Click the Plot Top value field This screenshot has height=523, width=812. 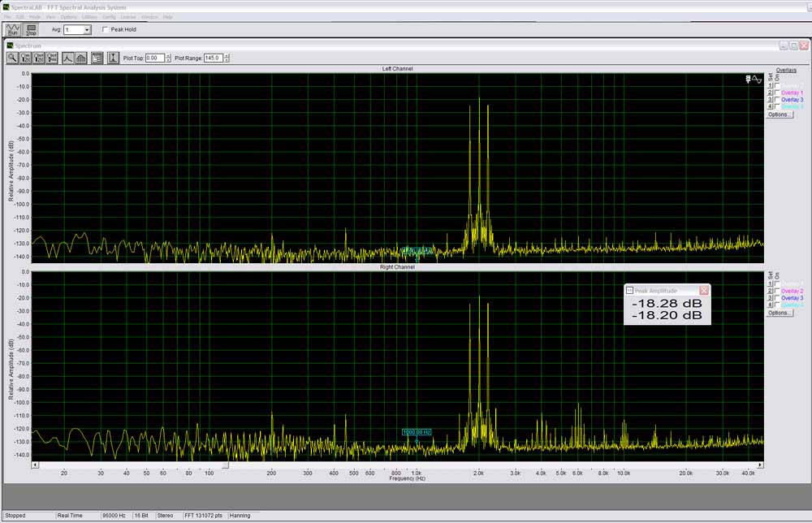[155, 58]
